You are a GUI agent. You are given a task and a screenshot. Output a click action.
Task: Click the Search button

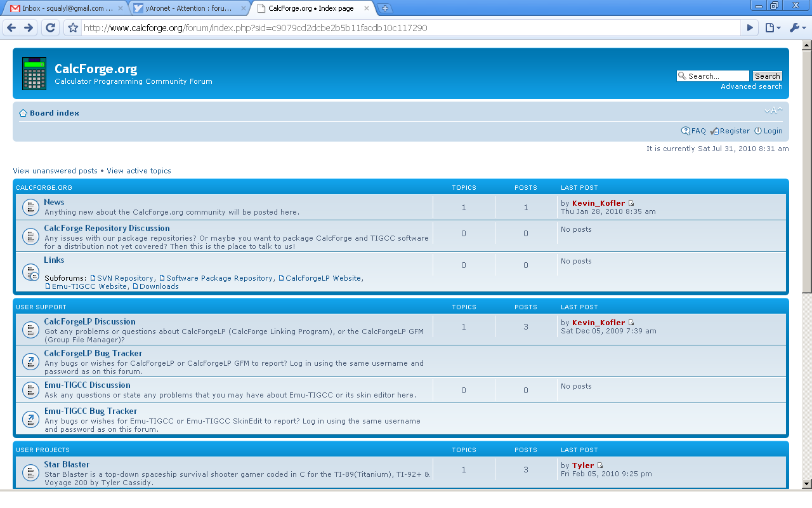(767, 76)
